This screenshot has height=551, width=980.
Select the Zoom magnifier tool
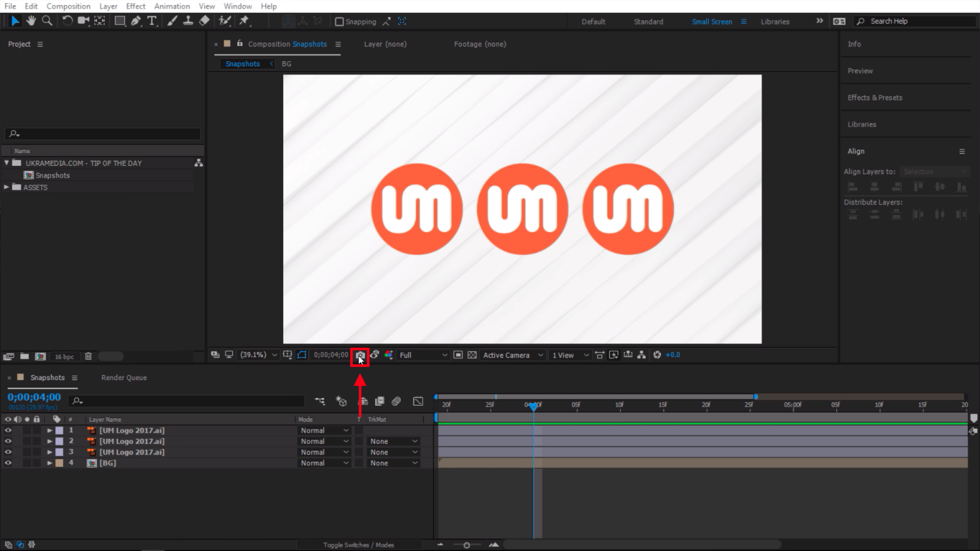pos(47,21)
